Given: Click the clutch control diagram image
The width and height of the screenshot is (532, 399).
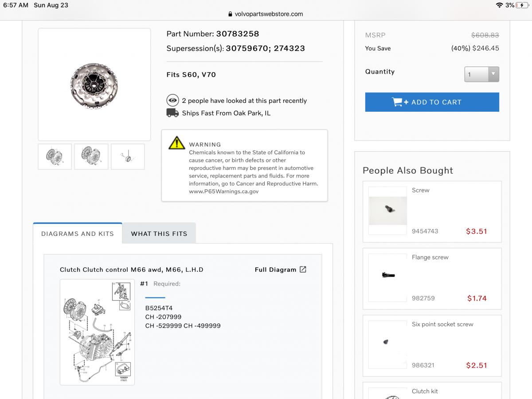Looking at the screenshot, I should tap(97, 332).
